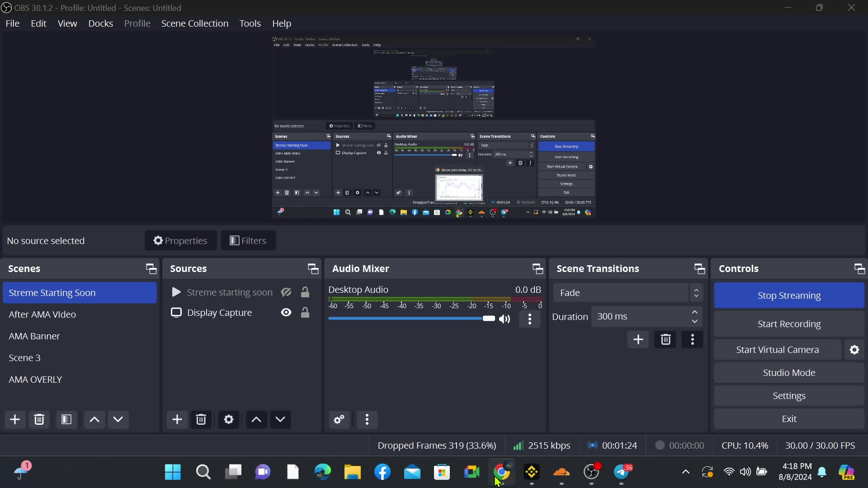The image size is (868, 488).
Task: Open Scene Collection menu
Action: click(195, 23)
